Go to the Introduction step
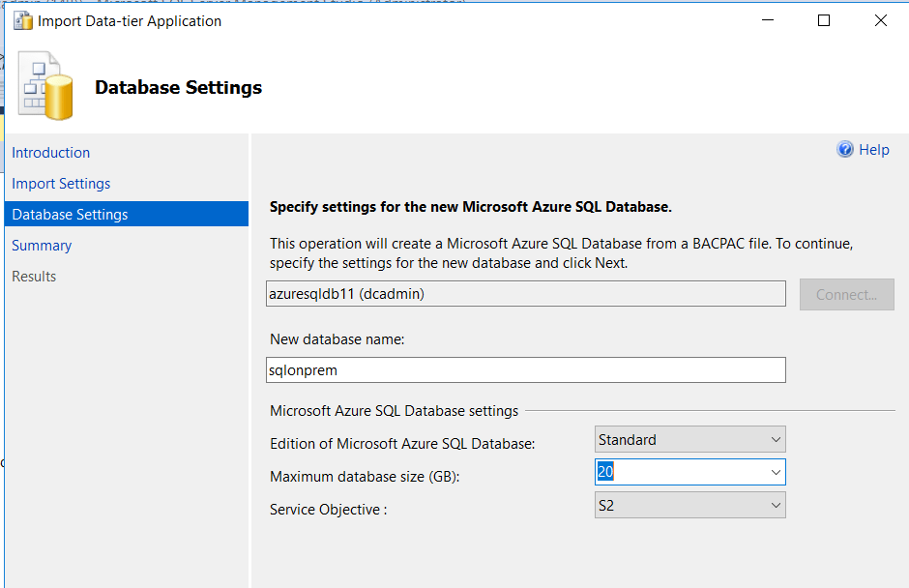Screen dimensions: 909x588 (50, 153)
